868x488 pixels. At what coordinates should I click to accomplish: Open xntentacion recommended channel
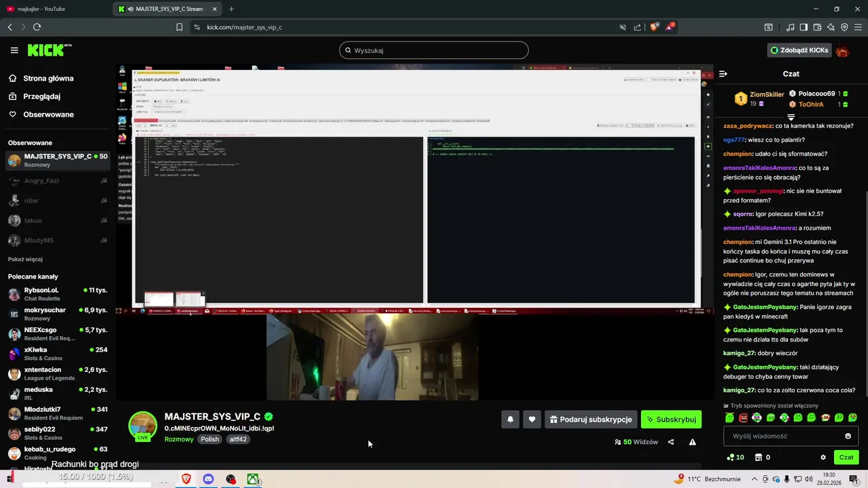point(58,373)
